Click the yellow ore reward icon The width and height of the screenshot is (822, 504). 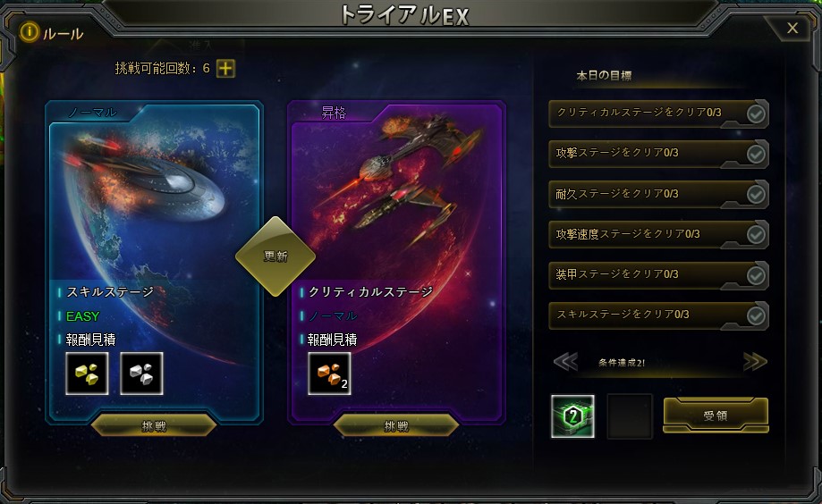pos(87,374)
